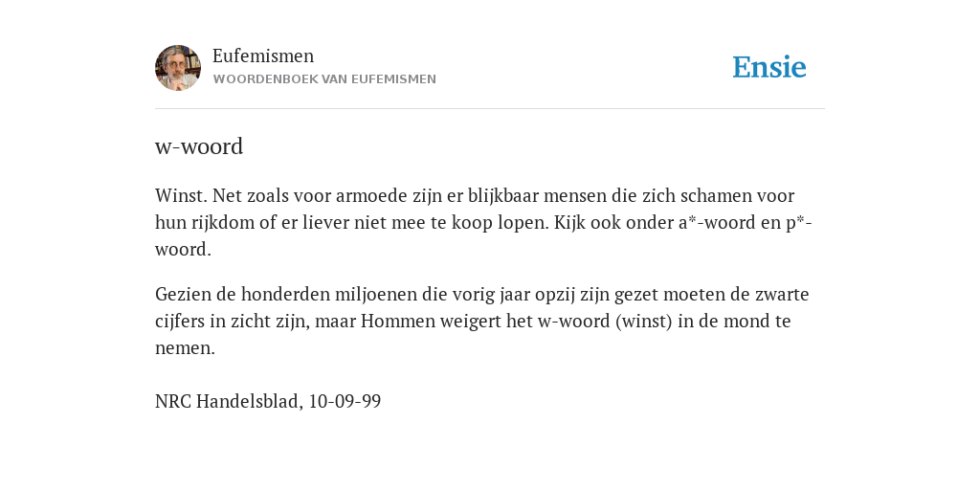980x490 pixels.
Task: Open the Woordenboek van Eufemismen subtitle
Action: click(x=324, y=79)
